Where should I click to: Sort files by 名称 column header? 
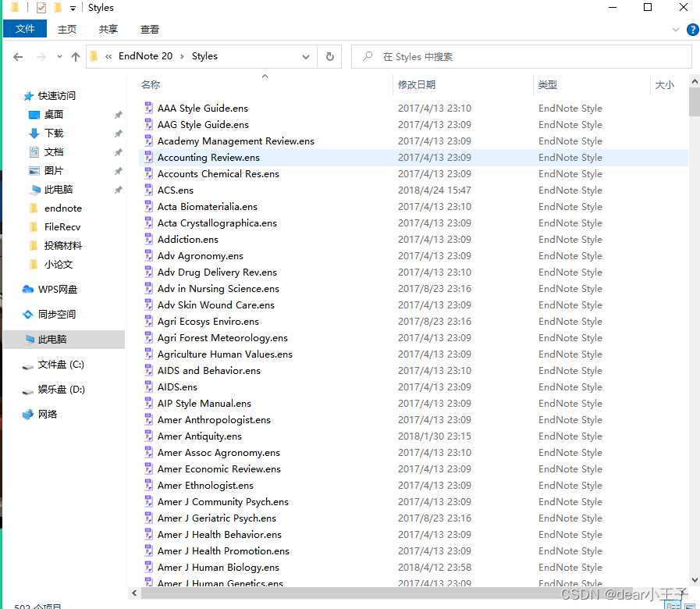click(151, 85)
